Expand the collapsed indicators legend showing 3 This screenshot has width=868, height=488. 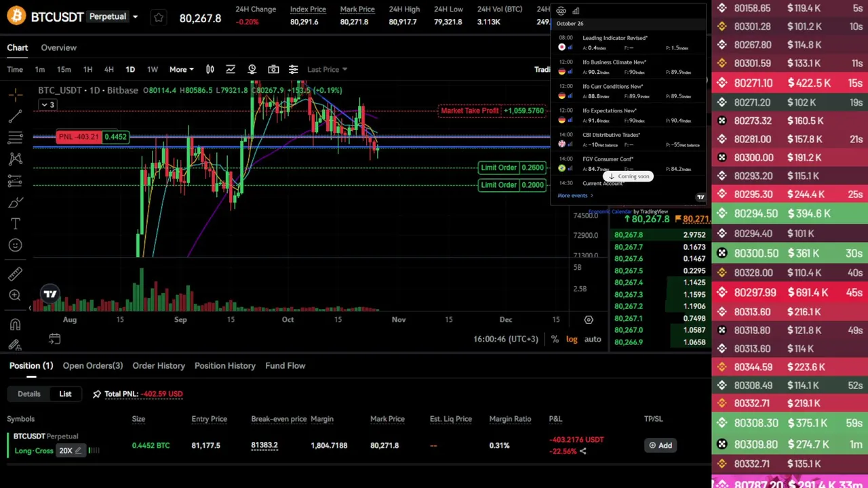(47, 104)
